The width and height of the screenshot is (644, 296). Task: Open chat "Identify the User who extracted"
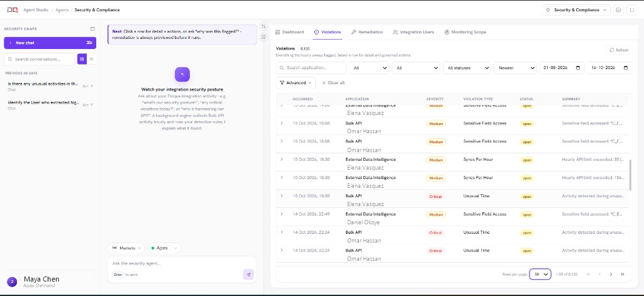(x=49, y=105)
